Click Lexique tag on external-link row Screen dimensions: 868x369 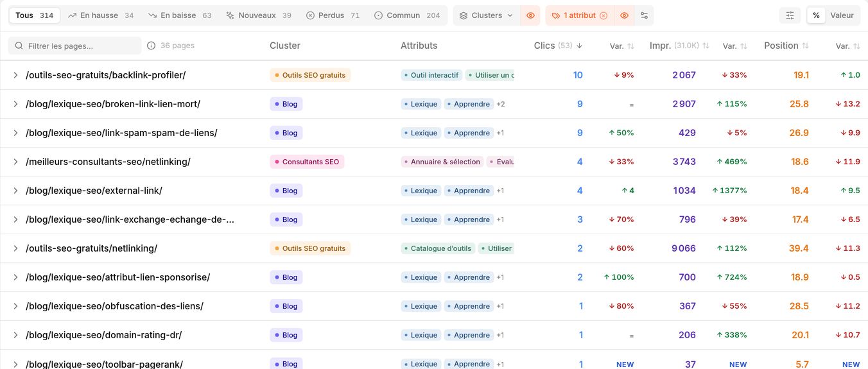tap(421, 191)
